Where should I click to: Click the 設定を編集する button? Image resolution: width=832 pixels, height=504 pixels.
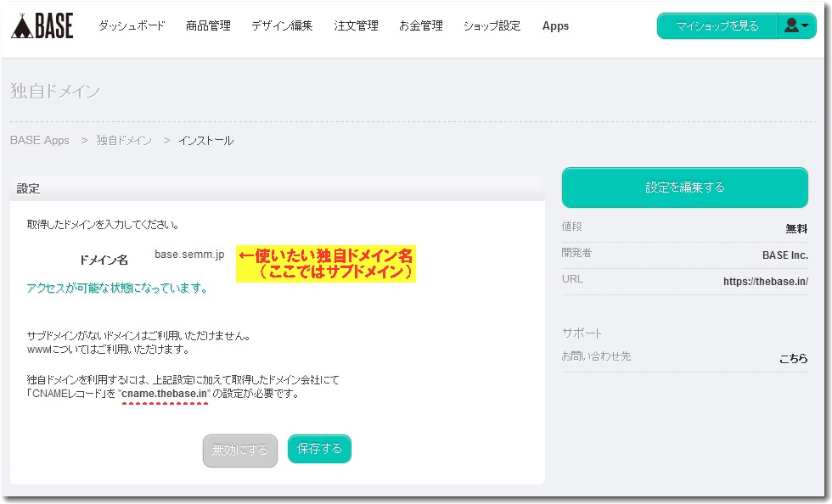click(685, 188)
